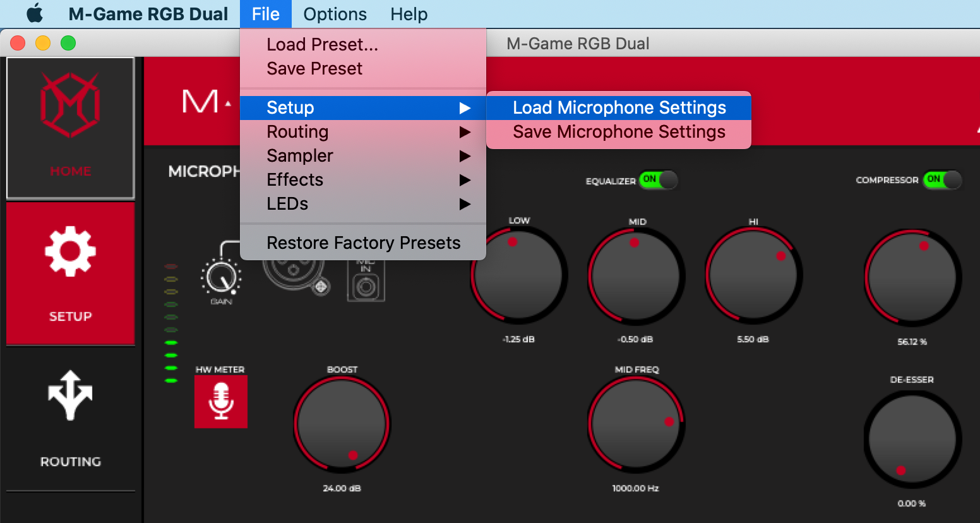
Task: Click the Gain knob
Action: point(221,276)
